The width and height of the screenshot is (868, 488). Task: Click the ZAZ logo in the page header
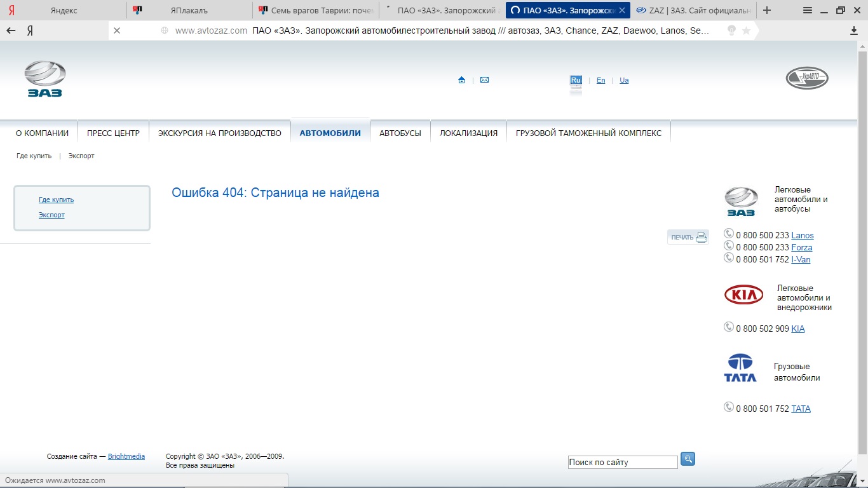(45, 79)
